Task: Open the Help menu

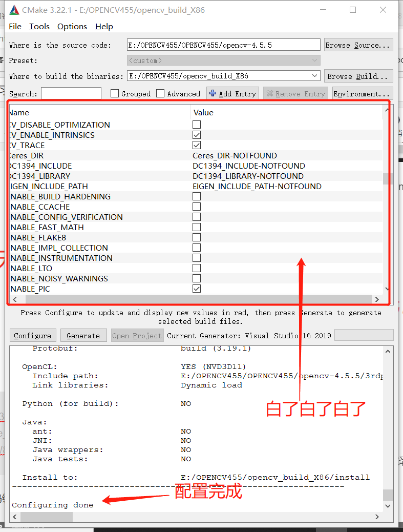Action: (x=104, y=27)
